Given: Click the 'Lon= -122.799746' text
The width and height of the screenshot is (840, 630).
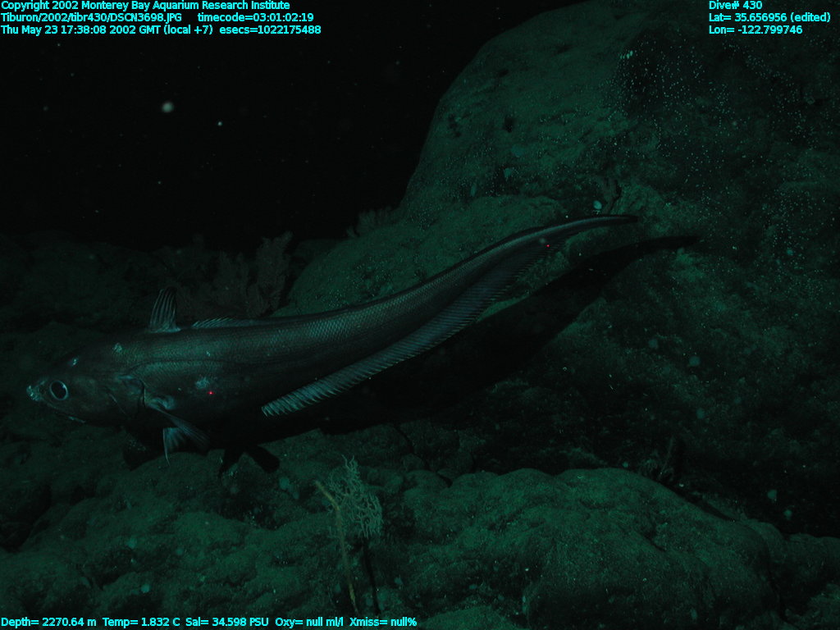Looking at the screenshot, I should pyautogui.click(x=756, y=30).
